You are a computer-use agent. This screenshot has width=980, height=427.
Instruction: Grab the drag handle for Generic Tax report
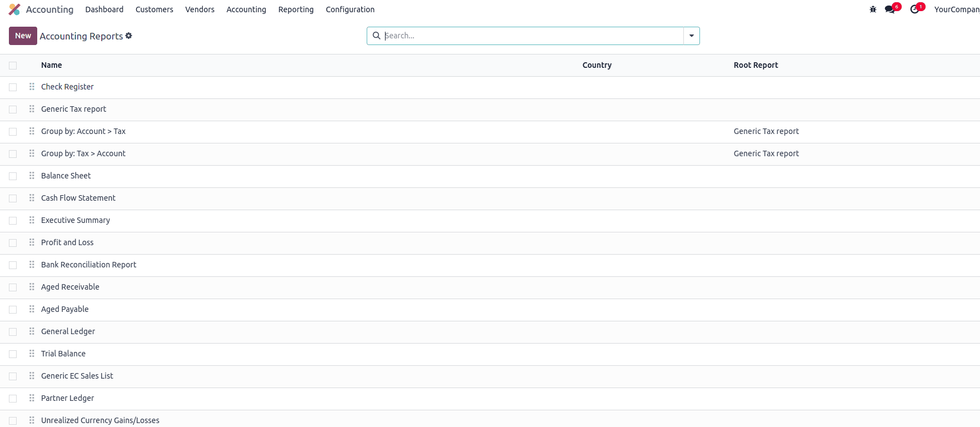click(32, 109)
